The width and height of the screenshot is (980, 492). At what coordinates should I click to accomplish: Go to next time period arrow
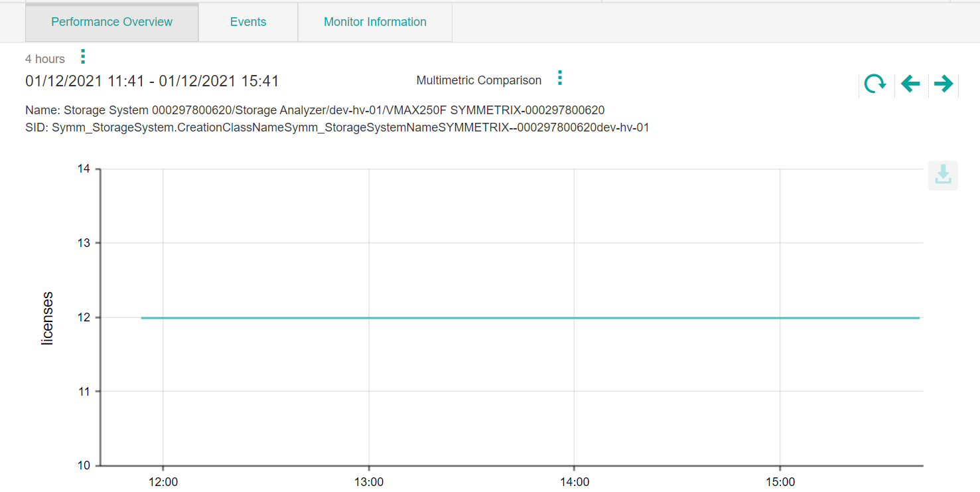[x=943, y=84]
